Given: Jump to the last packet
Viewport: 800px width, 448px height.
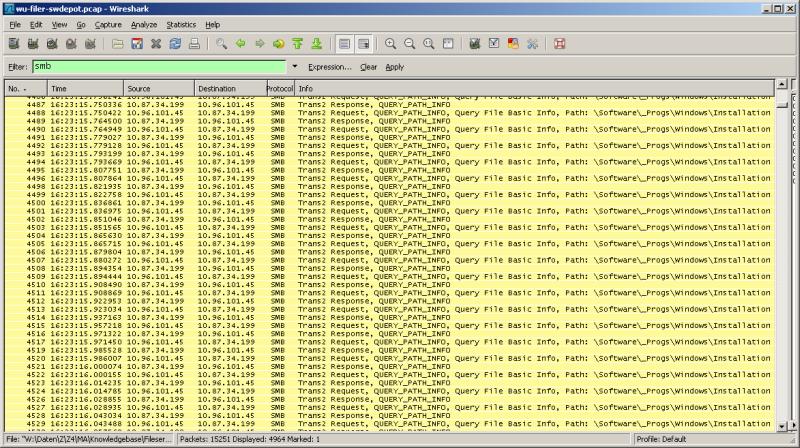Looking at the screenshot, I should [x=317, y=44].
